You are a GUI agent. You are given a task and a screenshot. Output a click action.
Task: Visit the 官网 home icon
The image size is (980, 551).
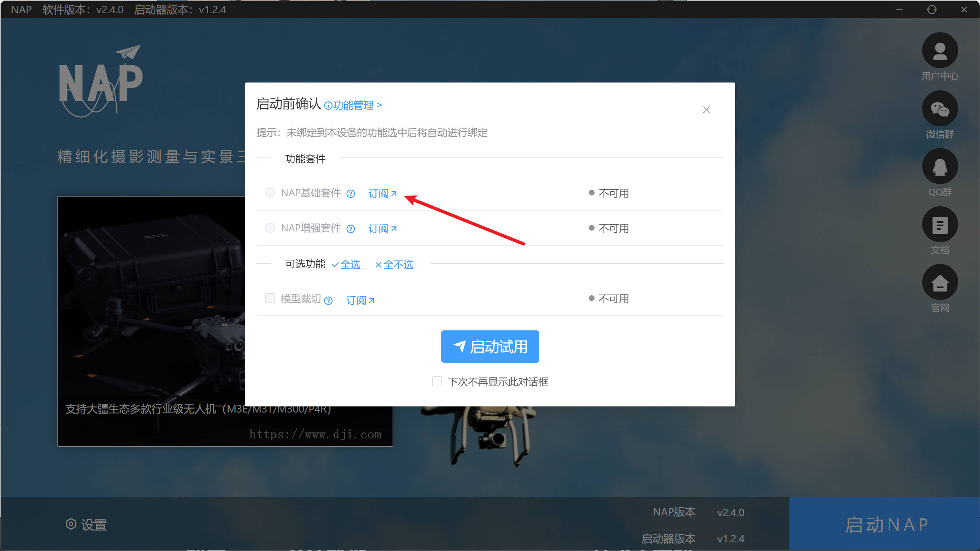tap(939, 283)
